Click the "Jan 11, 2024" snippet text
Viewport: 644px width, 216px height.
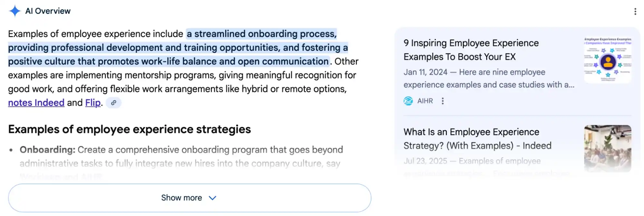(425, 72)
